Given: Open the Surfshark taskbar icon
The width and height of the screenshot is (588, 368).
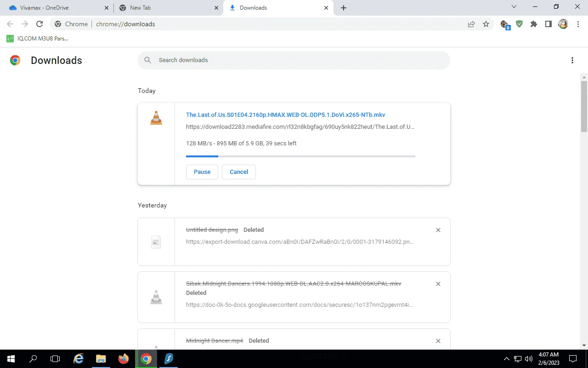Looking at the screenshot, I should click(168, 359).
